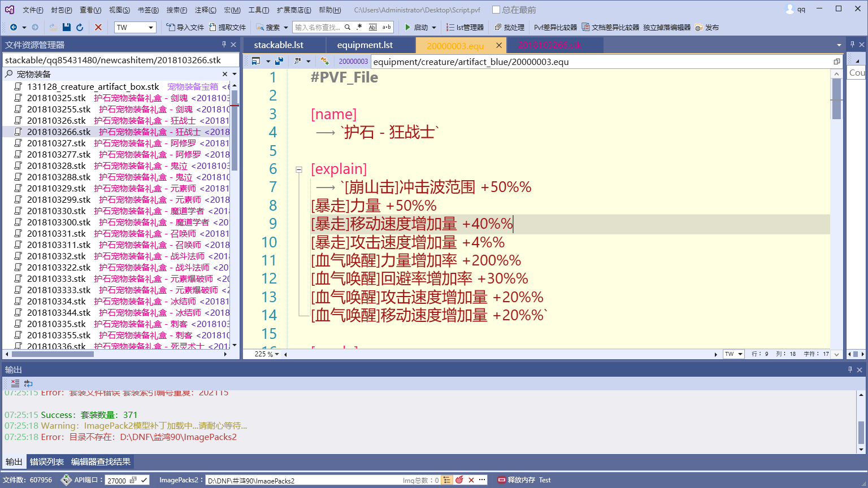Open the 搜索 search tool

click(x=266, y=27)
